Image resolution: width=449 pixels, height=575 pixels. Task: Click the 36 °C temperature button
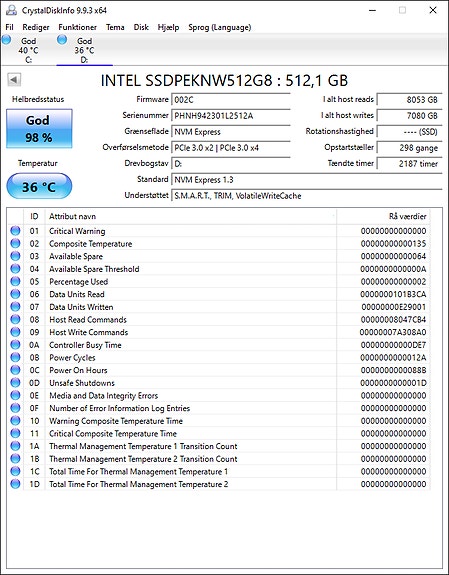tap(39, 186)
